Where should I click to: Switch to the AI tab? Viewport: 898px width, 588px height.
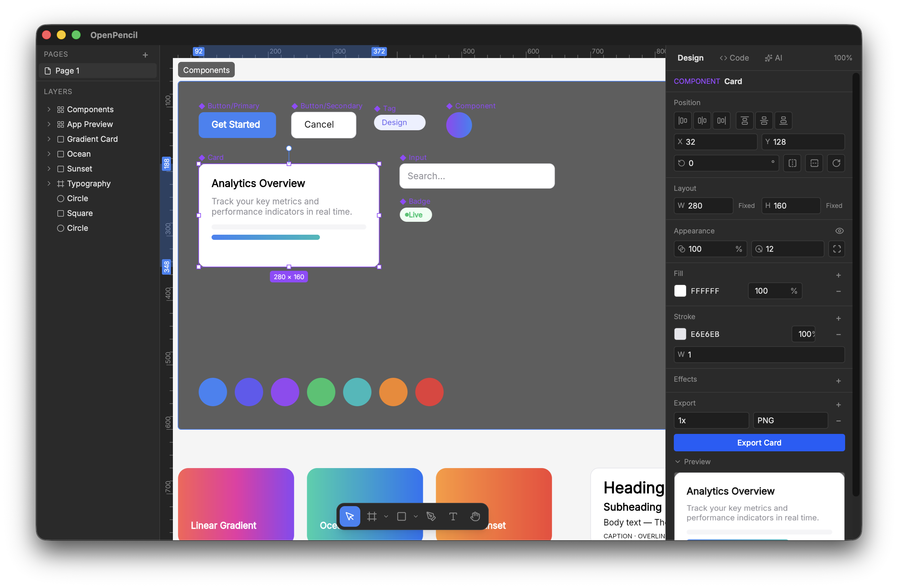tap(773, 58)
